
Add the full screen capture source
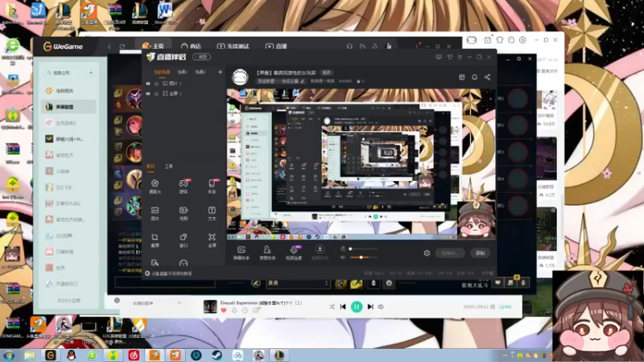click(x=212, y=240)
